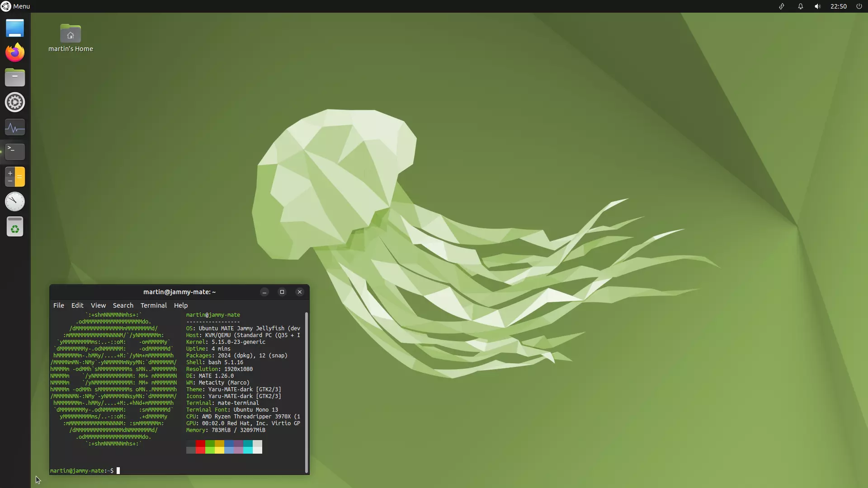Viewport: 868px width, 488px height.
Task: Open the clock application icon
Action: [x=15, y=202]
